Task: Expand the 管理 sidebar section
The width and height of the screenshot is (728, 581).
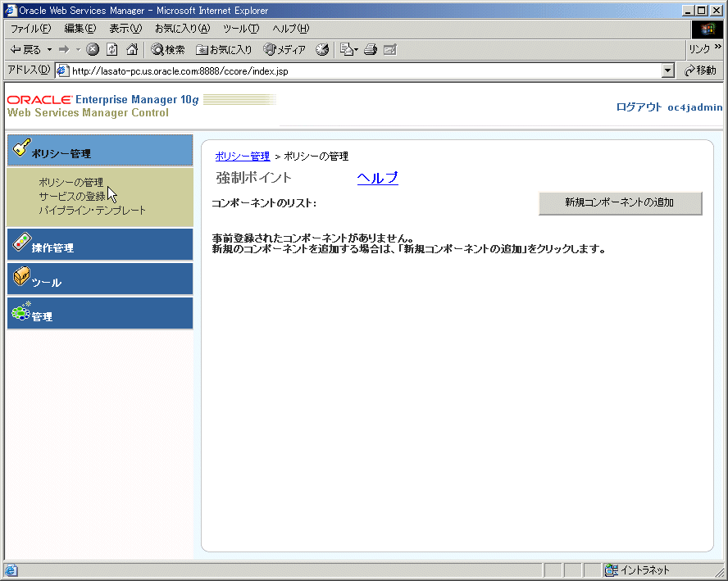Action: (x=100, y=314)
